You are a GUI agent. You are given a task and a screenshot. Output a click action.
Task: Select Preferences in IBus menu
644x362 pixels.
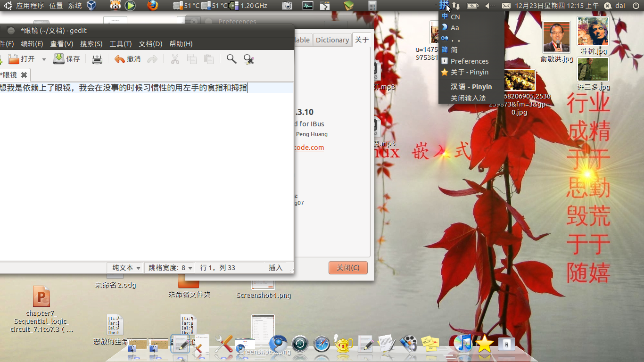coord(471,61)
